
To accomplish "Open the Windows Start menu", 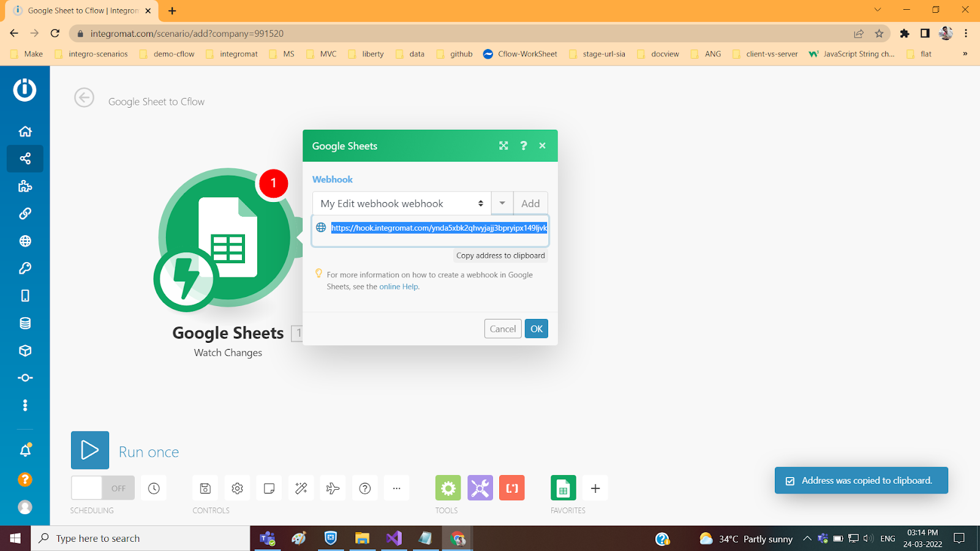I will (15, 538).
